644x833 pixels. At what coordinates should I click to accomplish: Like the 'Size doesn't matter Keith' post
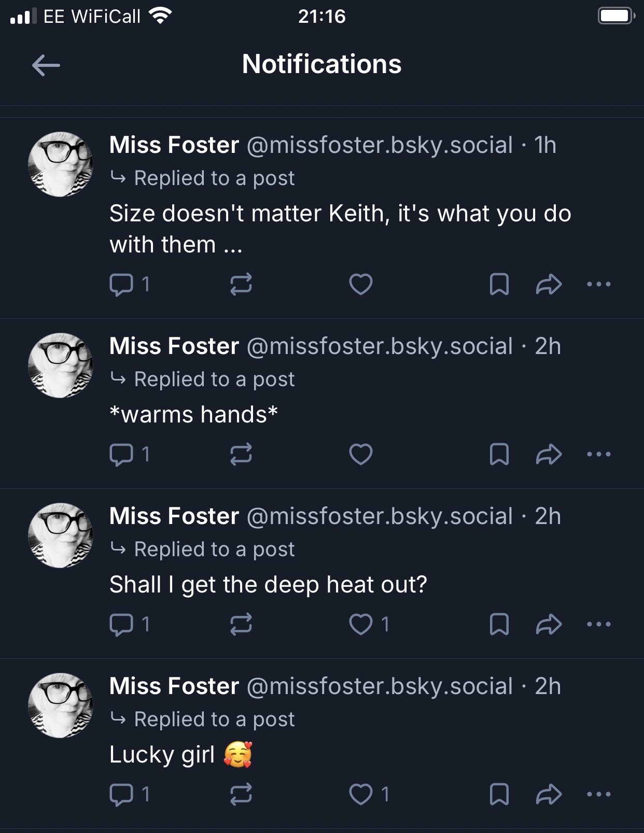pos(361,284)
